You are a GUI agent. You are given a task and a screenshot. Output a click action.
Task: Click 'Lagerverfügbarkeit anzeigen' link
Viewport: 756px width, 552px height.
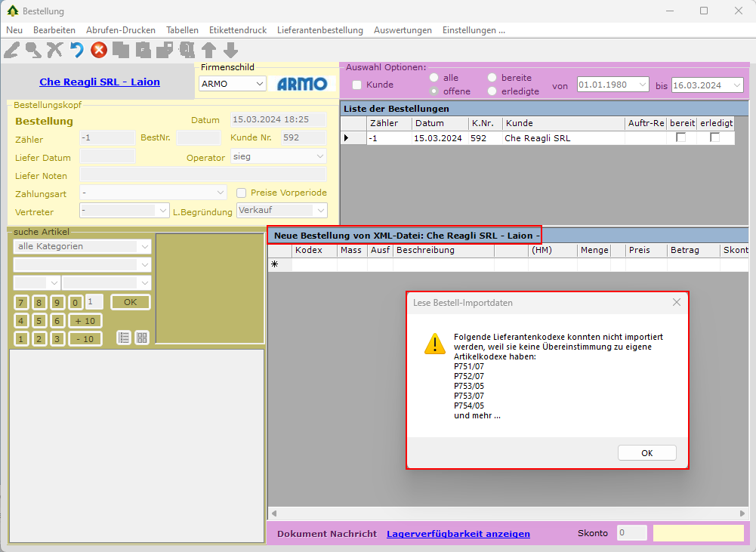click(x=458, y=534)
